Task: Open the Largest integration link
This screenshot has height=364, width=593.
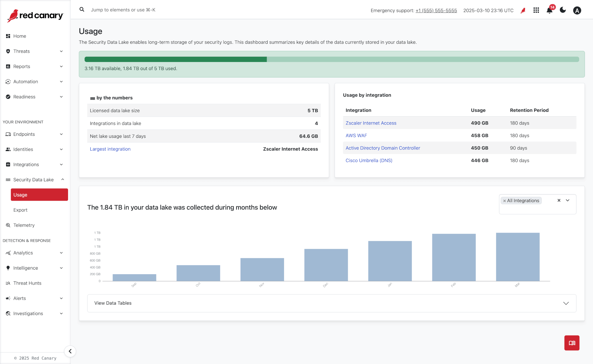Action: 110,149
